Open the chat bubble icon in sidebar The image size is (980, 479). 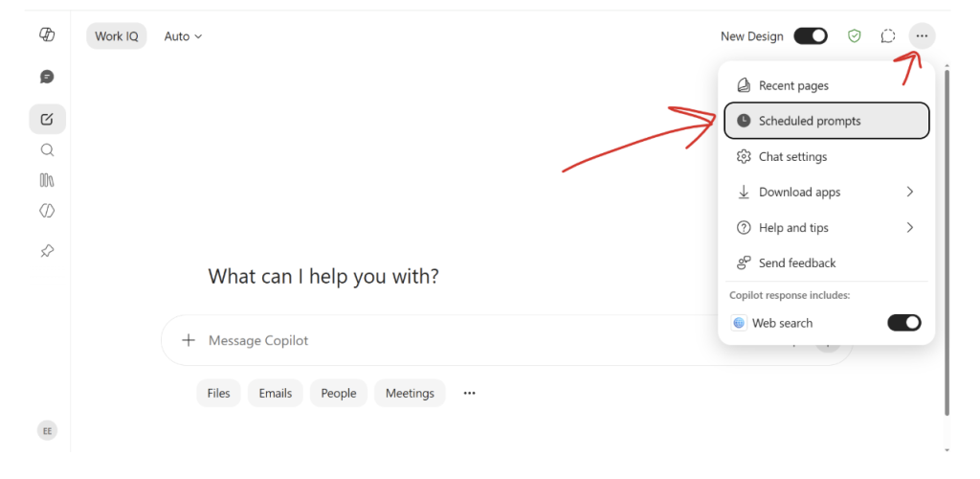pos(47,77)
